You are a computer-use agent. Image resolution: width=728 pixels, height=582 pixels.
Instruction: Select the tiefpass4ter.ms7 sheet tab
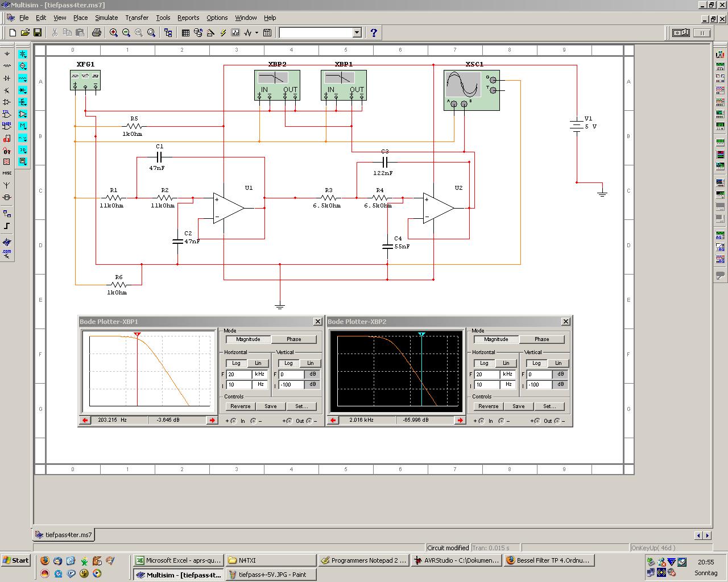tap(64, 535)
